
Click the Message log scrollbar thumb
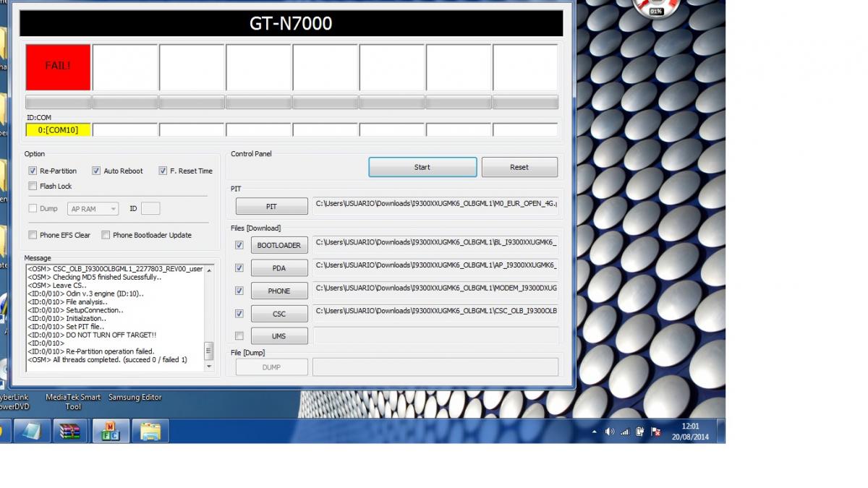point(210,351)
